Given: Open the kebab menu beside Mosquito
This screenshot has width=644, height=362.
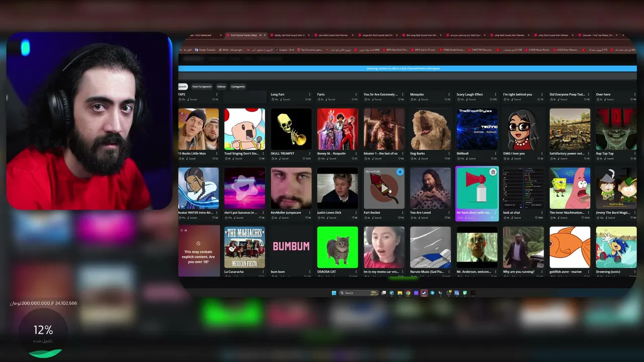Looking at the screenshot, I should pyautogui.click(x=449, y=95).
